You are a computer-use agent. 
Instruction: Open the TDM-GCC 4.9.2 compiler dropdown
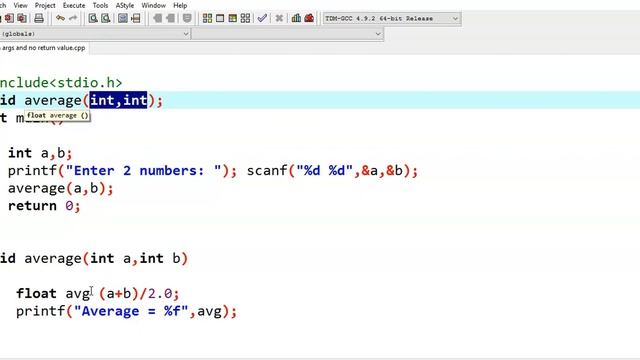tap(392, 18)
